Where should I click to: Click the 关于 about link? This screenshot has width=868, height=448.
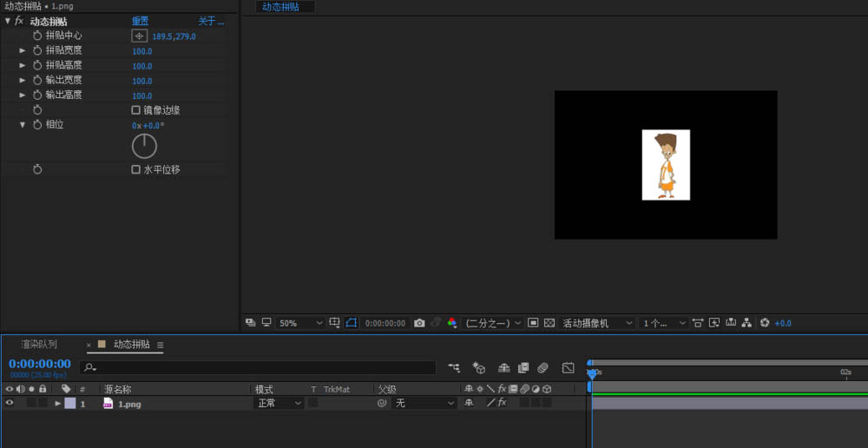tap(212, 21)
